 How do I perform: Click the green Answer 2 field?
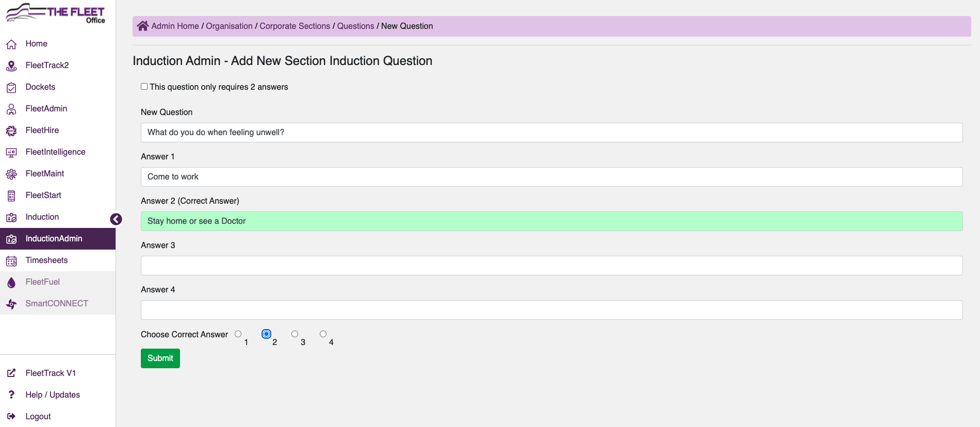coord(551,221)
